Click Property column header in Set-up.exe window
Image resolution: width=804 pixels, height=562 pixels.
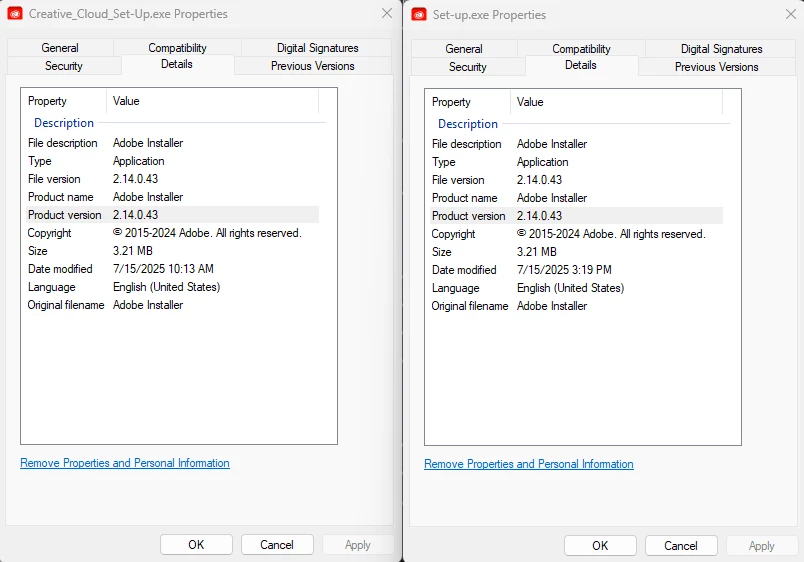click(468, 102)
